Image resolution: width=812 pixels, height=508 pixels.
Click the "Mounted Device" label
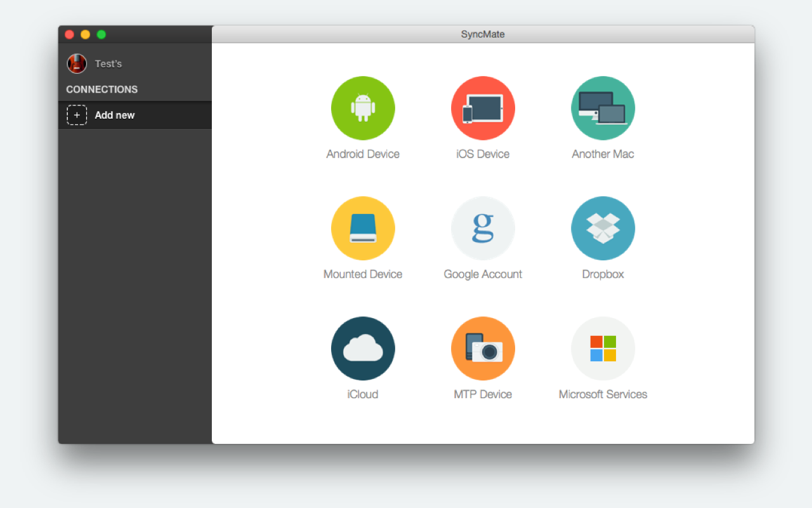click(363, 274)
